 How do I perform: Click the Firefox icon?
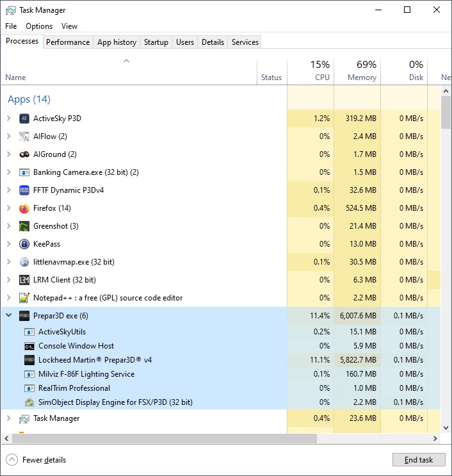pyautogui.click(x=24, y=208)
